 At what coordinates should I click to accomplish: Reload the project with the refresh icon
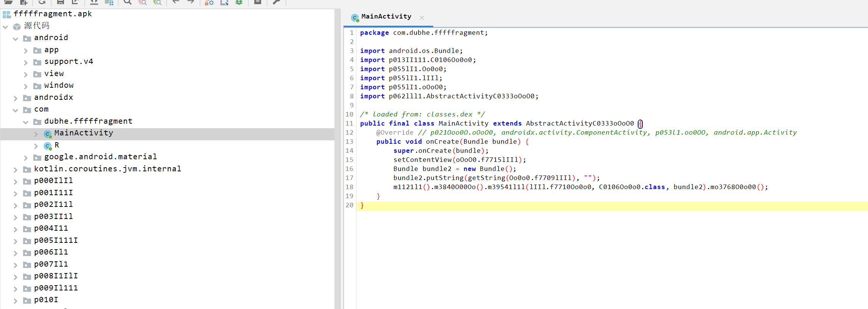[42, 2]
